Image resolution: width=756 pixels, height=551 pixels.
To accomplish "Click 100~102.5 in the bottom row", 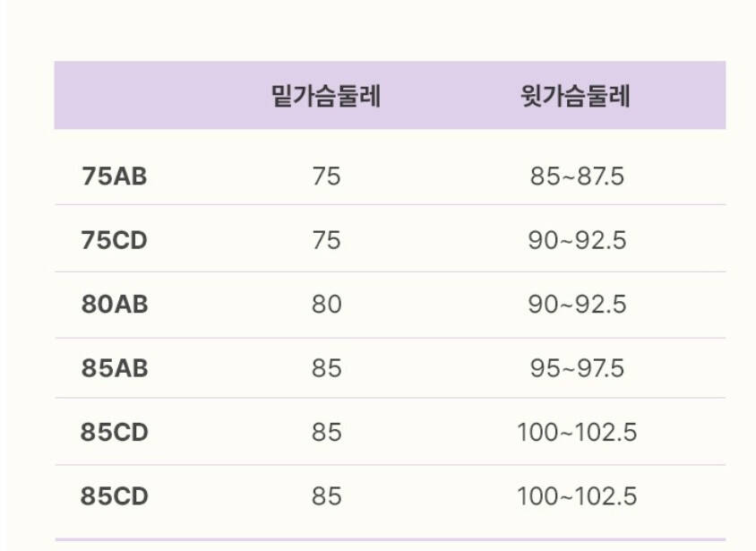I will coord(577,496).
